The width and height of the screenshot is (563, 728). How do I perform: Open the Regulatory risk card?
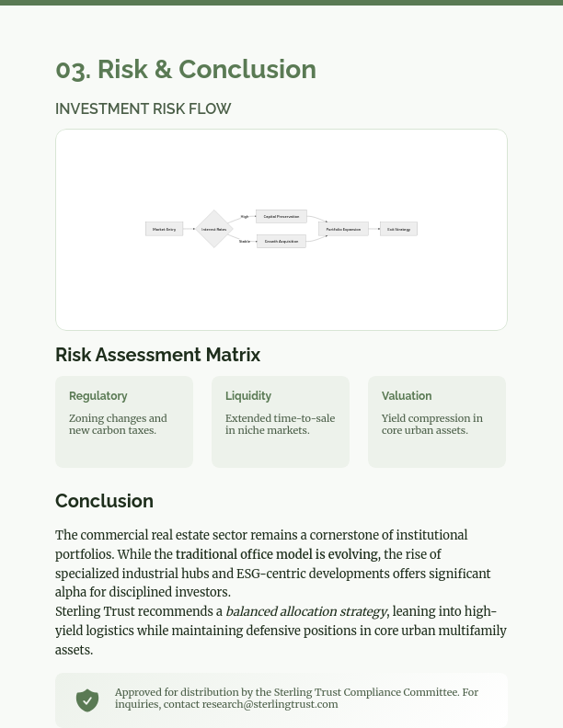[x=124, y=422]
